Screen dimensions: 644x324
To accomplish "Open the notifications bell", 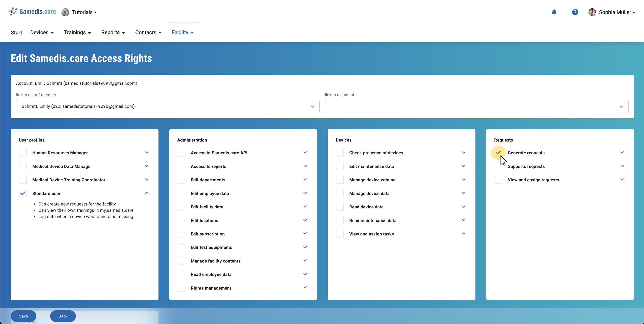I will (x=554, y=12).
